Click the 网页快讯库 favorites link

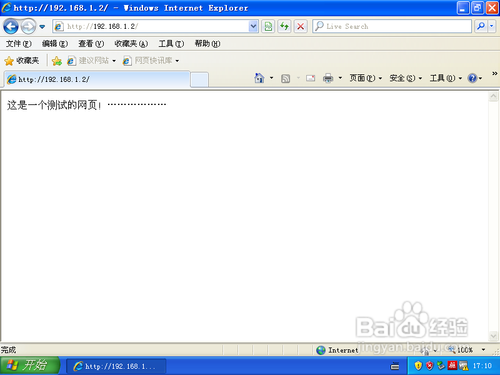click(x=151, y=61)
